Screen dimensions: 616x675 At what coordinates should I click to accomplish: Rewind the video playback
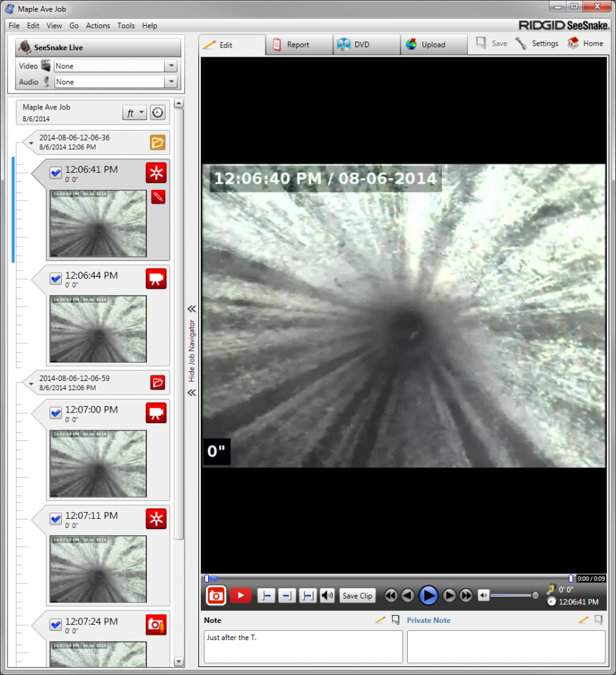click(391, 596)
